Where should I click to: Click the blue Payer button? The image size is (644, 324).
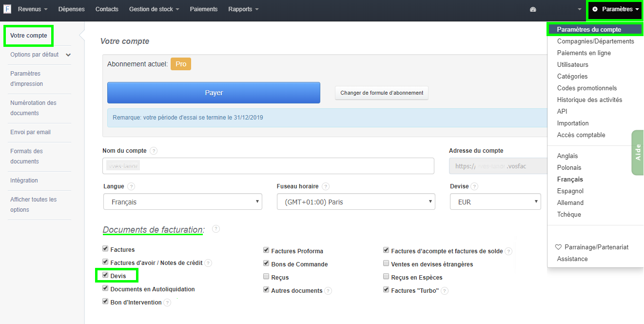point(214,92)
